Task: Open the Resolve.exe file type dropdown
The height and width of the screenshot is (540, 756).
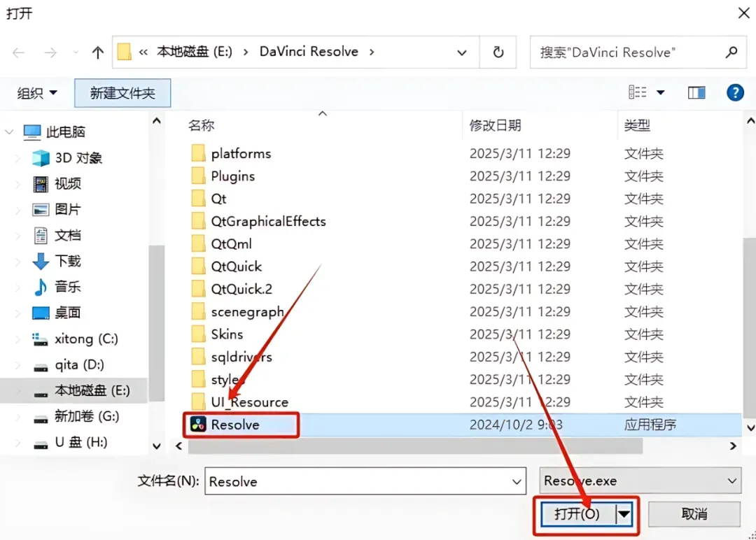Action: coord(640,481)
